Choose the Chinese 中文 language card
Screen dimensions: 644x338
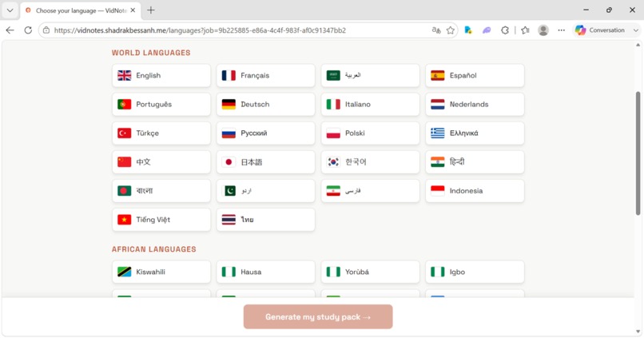click(161, 162)
